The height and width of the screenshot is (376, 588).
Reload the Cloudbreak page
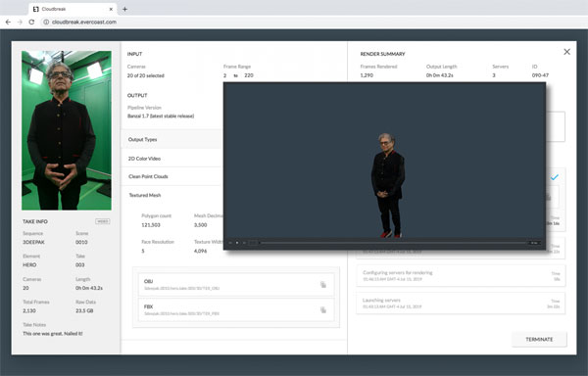point(32,22)
